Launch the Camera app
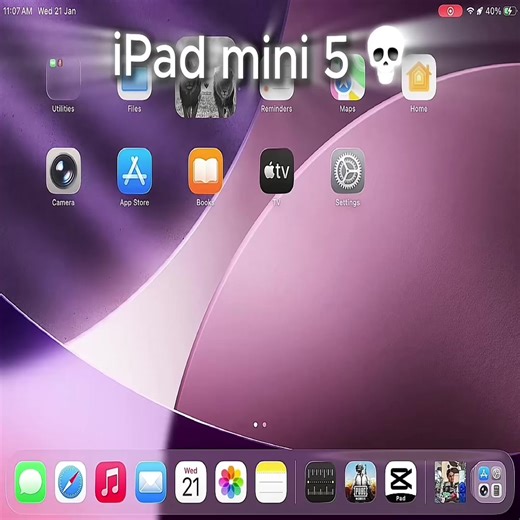The image size is (520, 520). point(63,171)
